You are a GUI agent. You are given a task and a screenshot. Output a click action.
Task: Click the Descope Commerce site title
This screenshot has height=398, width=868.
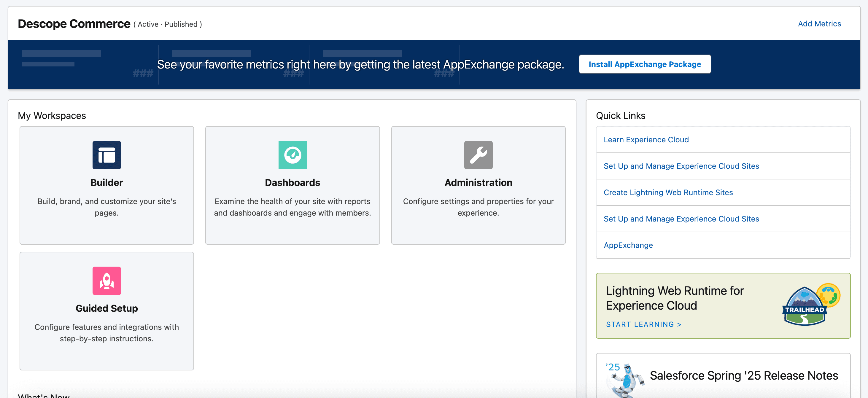pos(74,24)
